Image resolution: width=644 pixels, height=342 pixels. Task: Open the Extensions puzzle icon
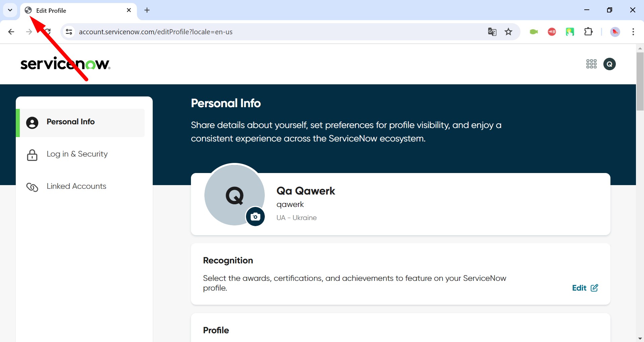click(588, 32)
